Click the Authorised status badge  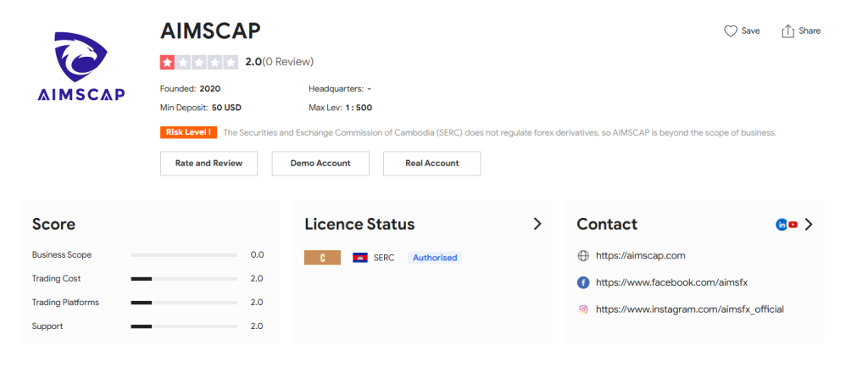(435, 258)
